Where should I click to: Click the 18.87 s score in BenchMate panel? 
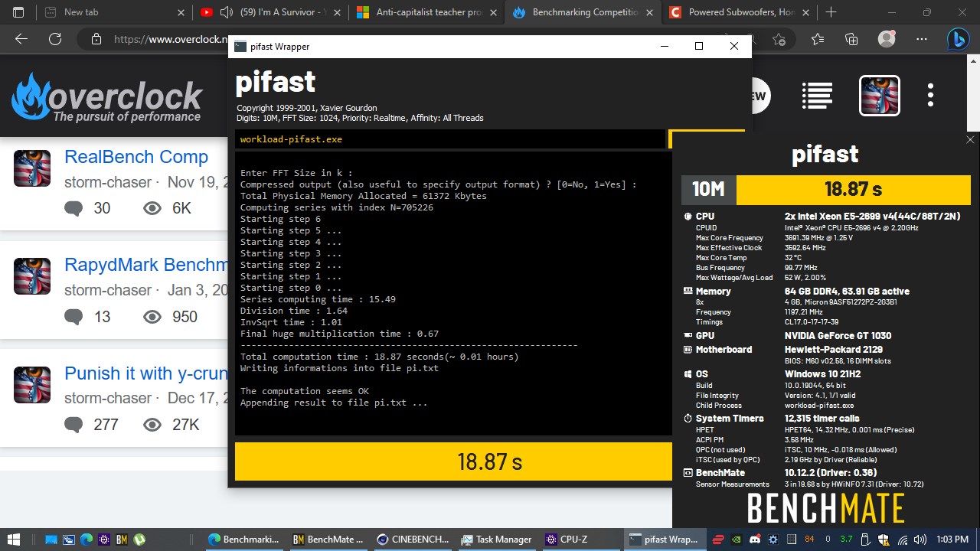click(x=854, y=190)
